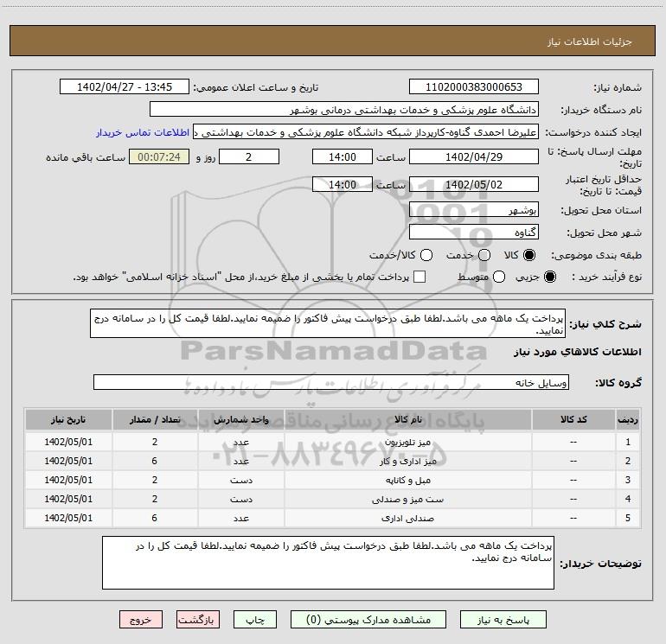Click the گروه کالا field

pos(331,382)
